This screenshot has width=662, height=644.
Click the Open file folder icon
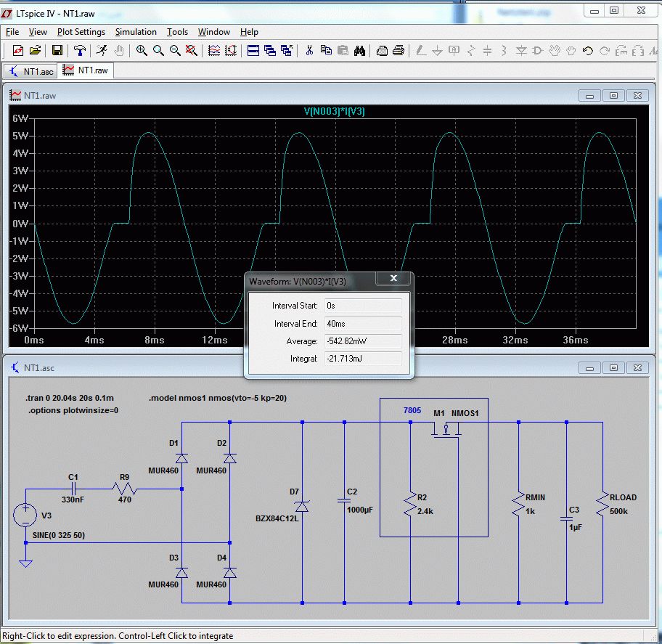35,51
